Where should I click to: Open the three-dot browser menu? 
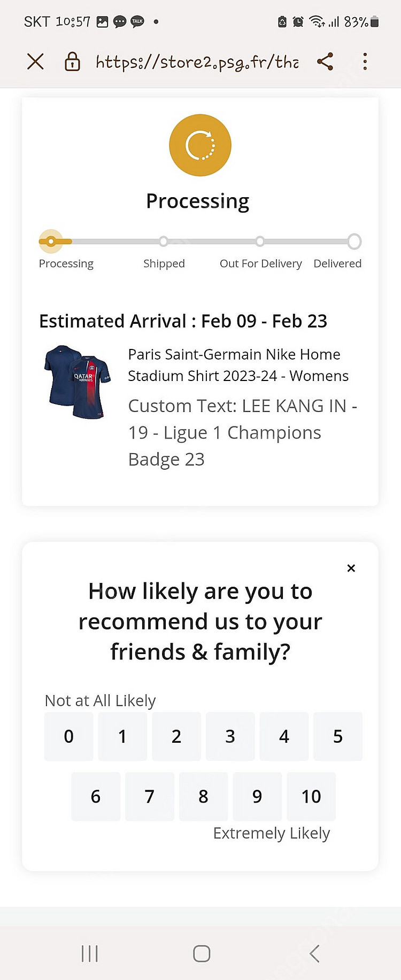point(365,62)
